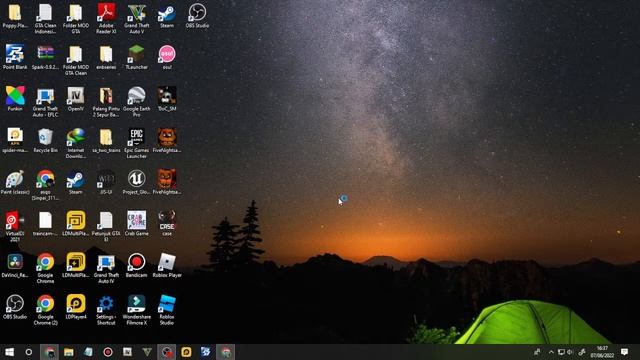Viewport: 640px width, 360px height.
Task: Open File Explorer from the taskbar
Action: pos(69,352)
